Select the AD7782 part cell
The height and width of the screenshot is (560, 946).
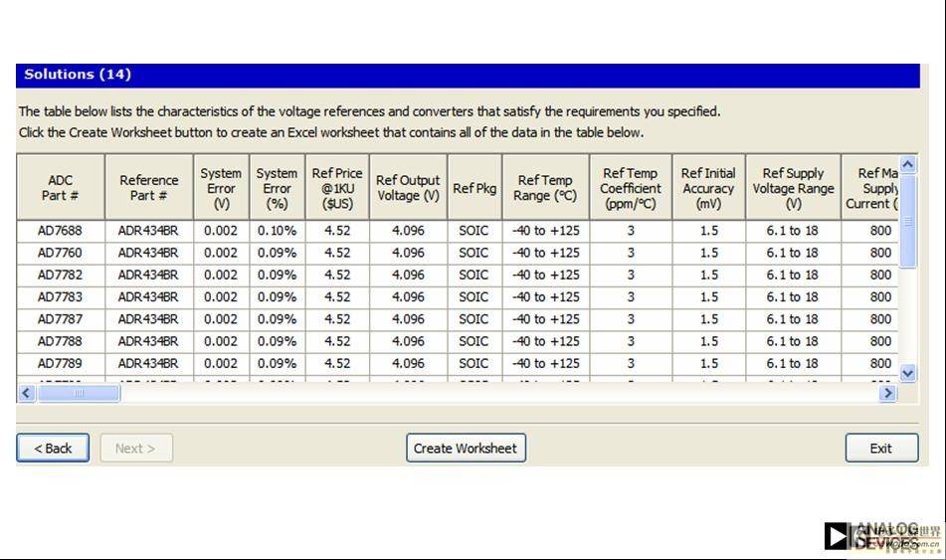pyautogui.click(x=61, y=276)
